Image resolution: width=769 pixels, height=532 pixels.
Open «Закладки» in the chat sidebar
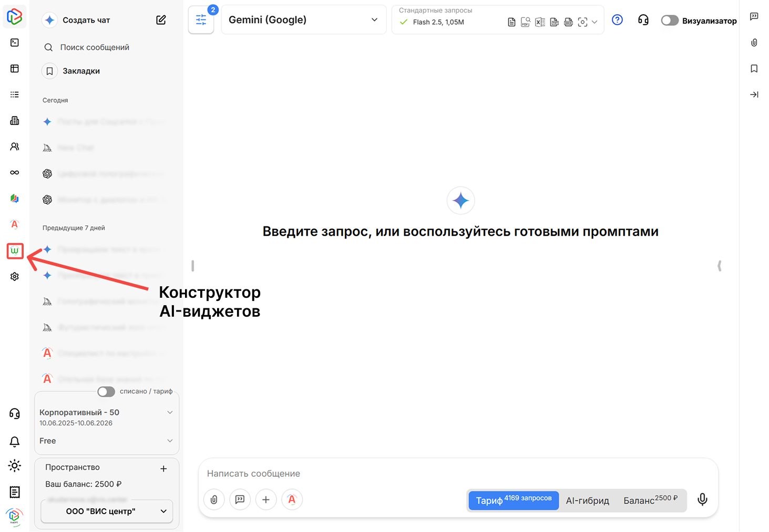81,70
